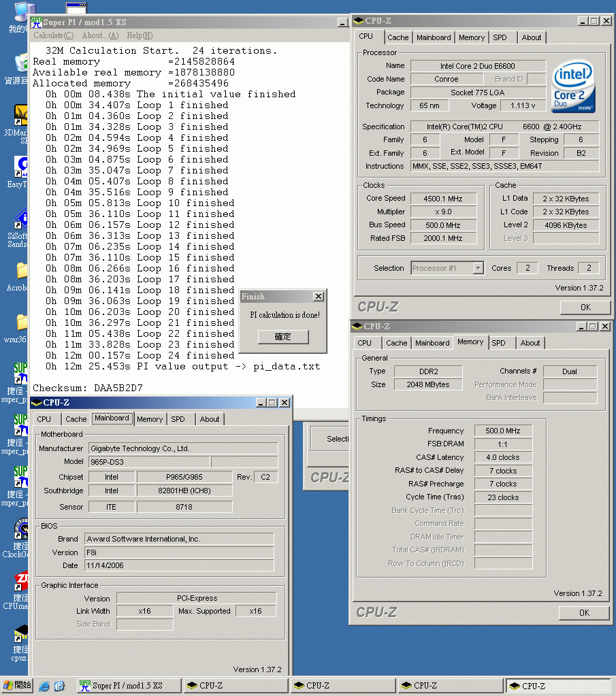Click the Memory Frequency 500.0 MHz field
This screenshot has width=616, height=696.
click(503, 431)
